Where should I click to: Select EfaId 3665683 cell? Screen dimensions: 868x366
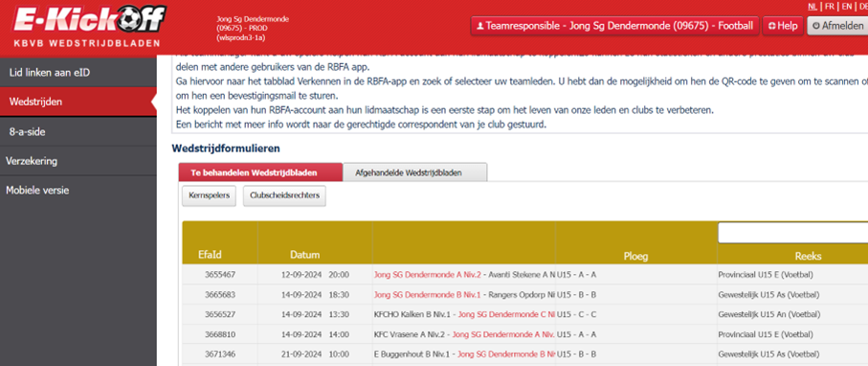220,294
